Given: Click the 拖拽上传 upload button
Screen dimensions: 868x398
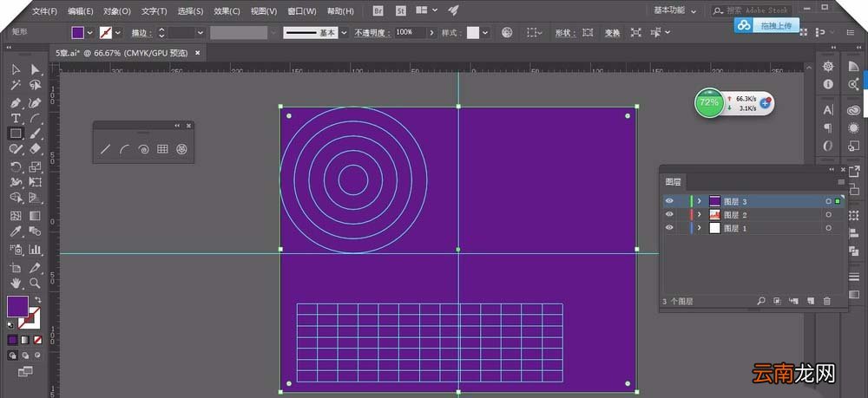Looking at the screenshot, I should tap(767, 25).
